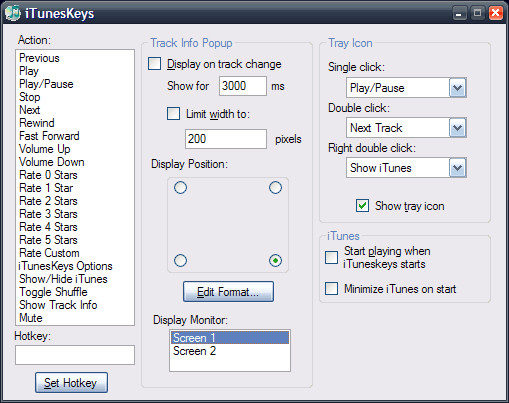Open the Right double click dropdown
The height and width of the screenshot is (403, 509).
click(457, 168)
